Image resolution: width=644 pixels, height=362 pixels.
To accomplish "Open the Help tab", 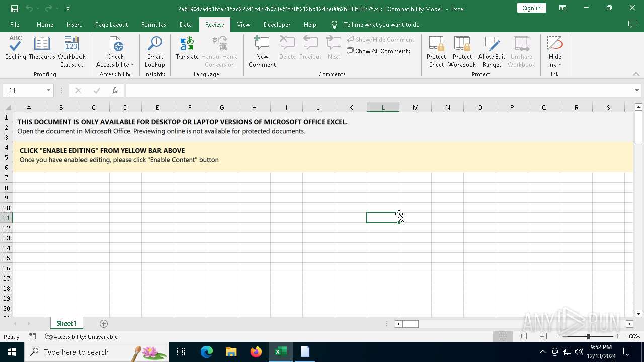I will point(310,25).
